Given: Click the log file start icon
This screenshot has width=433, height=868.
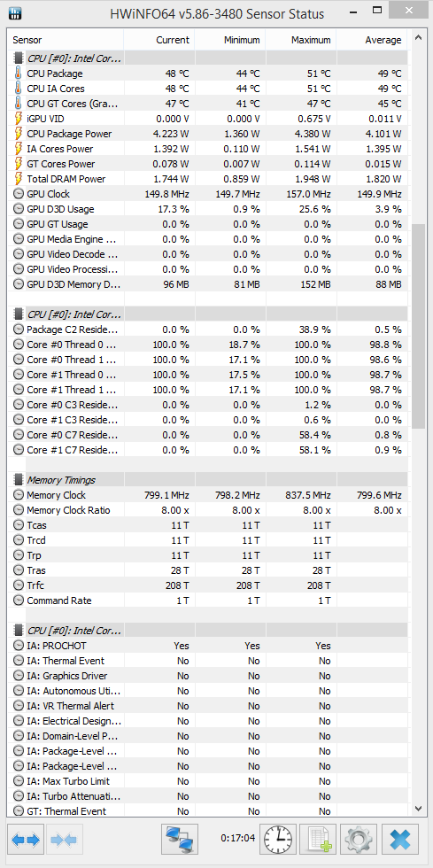Looking at the screenshot, I should click(x=319, y=840).
